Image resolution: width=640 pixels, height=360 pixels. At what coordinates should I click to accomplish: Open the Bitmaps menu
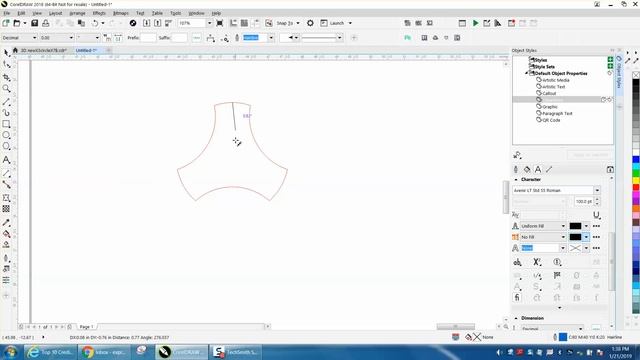(121, 13)
